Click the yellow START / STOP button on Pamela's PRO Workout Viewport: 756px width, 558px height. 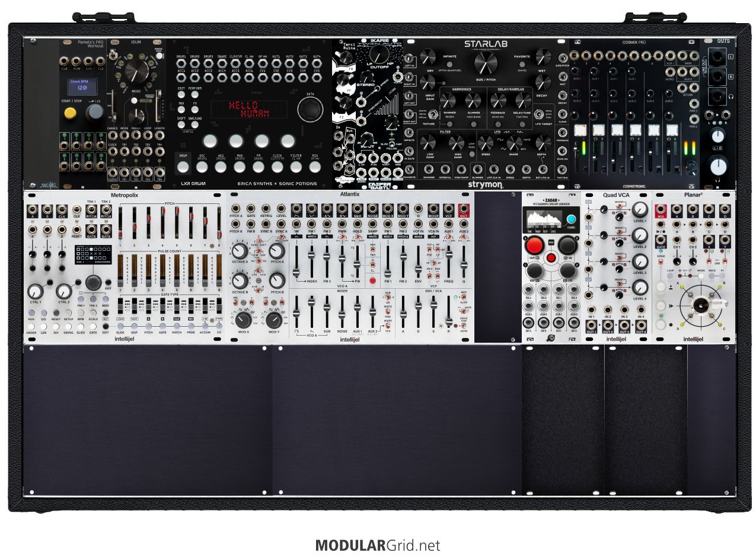pos(70,113)
